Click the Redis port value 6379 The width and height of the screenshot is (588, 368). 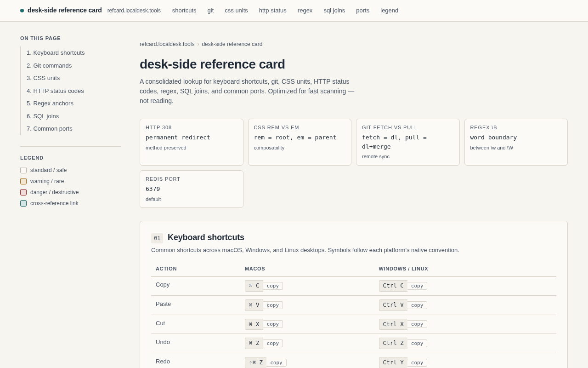pos(153,189)
